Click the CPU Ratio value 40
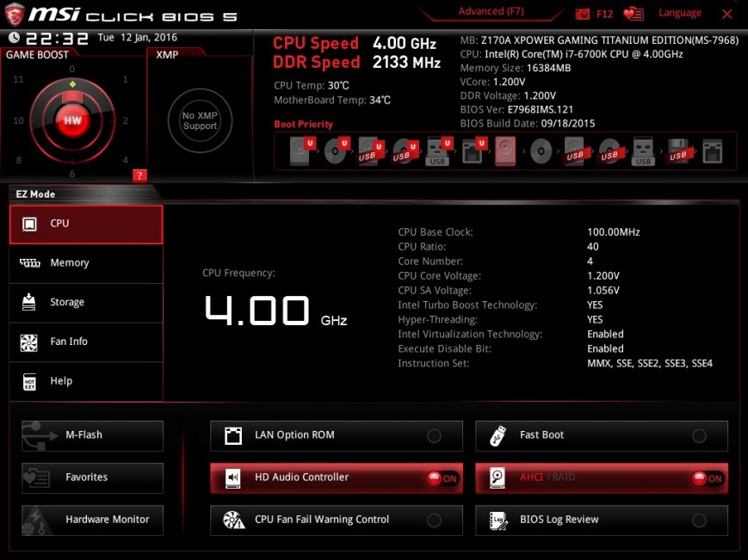This screenshot has height=560, width=748. (x=593, y=247)
